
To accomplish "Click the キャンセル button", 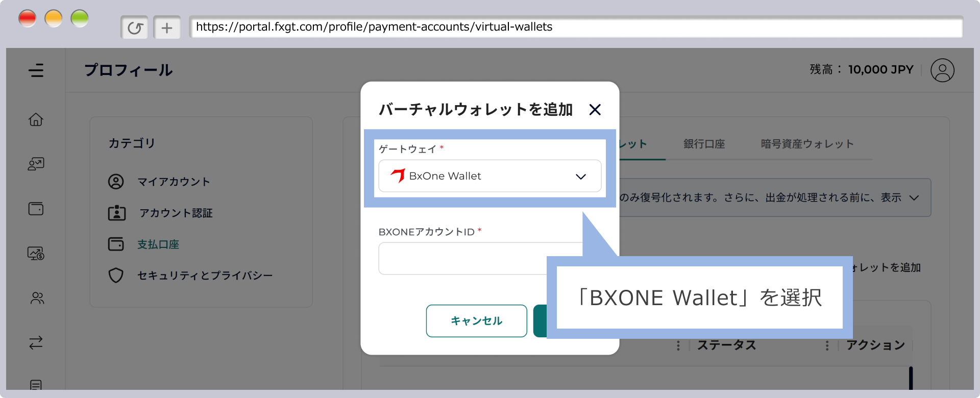I will pos(476,321).
